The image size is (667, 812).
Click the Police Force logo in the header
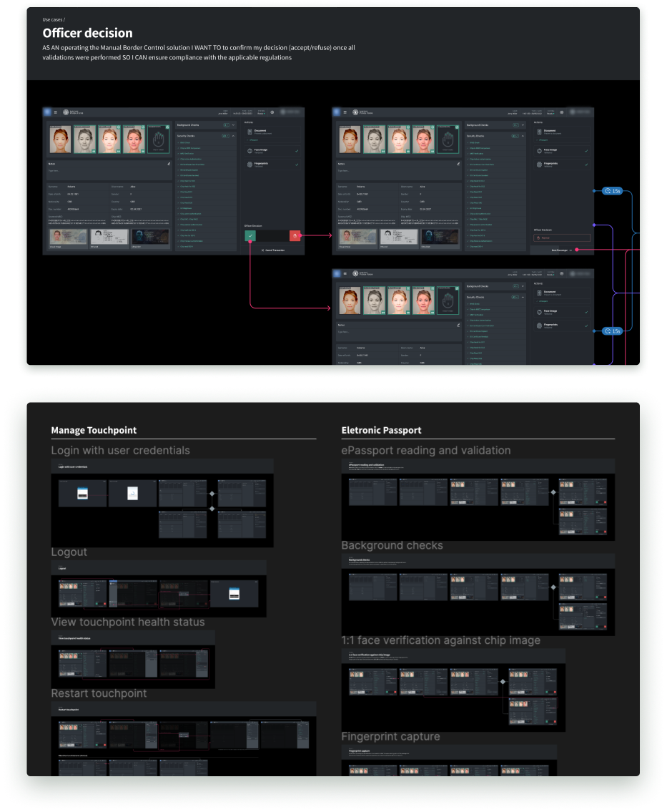pyautogui.click(x=67, y=112)
